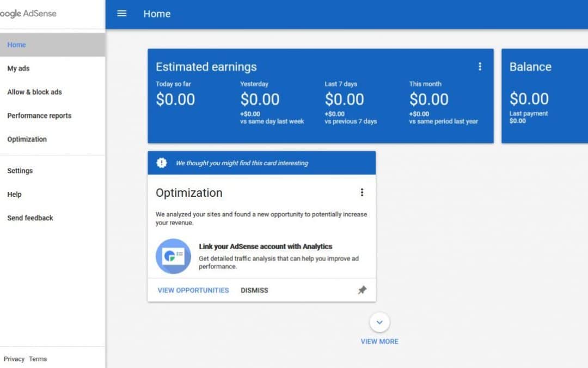The image size is (588, 368).
Task: Open the Help menu item
Action: (14, 194)
